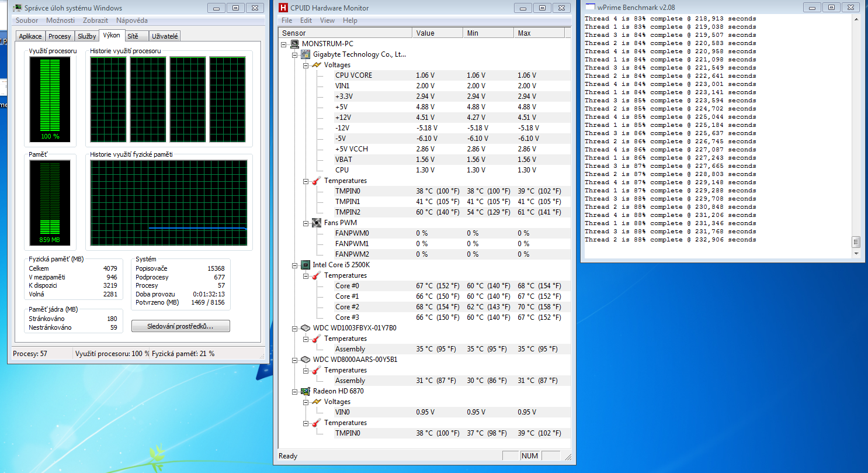Open the Edit menu in Hardware Monitor
Image resolution: width=868 pixels, height=473 pixels.
(x=306, y=20)
